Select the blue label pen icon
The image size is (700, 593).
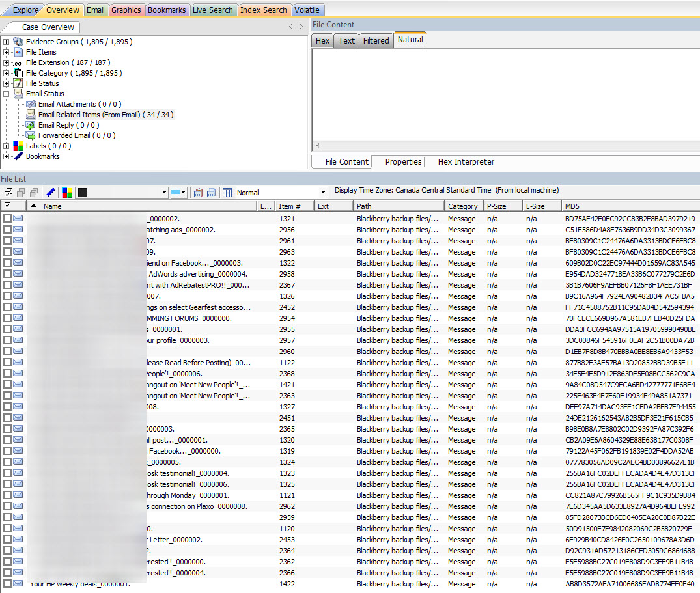[x=50, y=192]
